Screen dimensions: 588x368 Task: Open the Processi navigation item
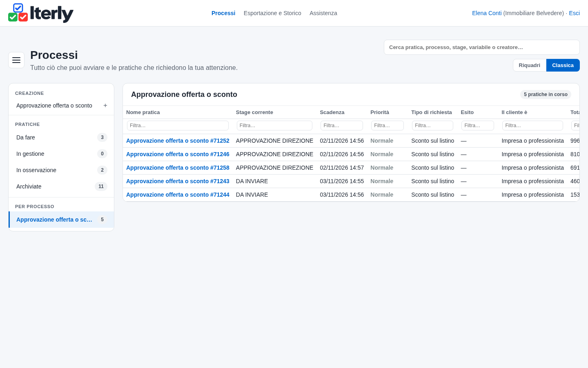point(223,13)
